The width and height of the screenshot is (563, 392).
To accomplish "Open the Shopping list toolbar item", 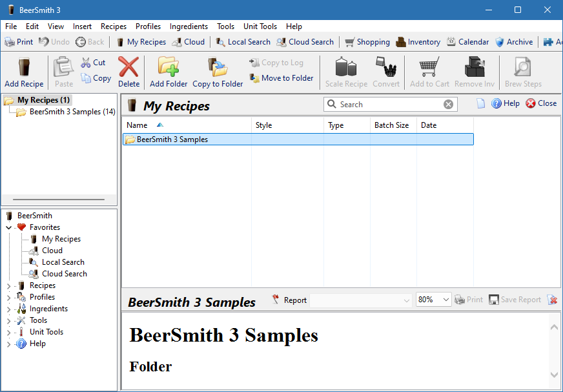I will tap(367, 42).
